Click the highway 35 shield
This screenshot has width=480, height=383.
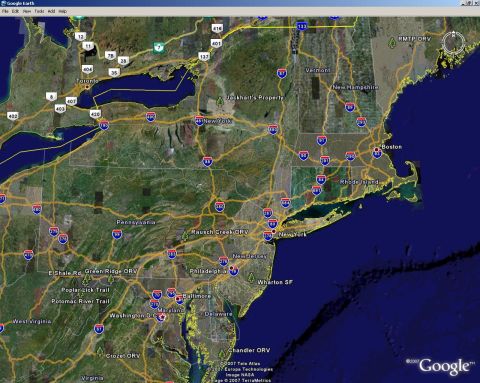[x=114, y=72]
